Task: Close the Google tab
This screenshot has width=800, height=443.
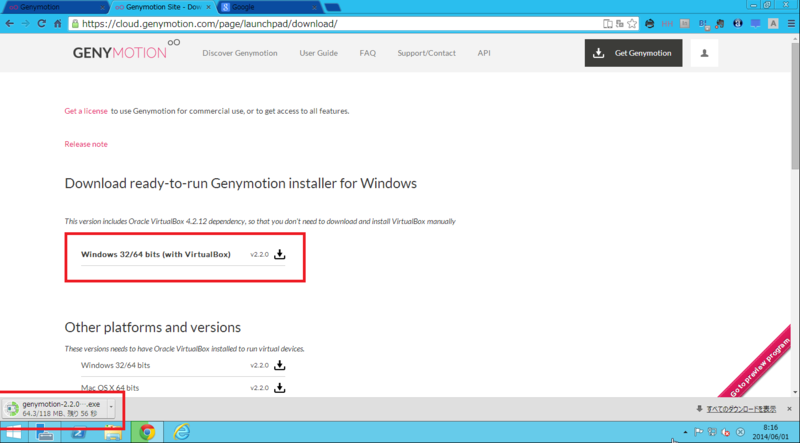Action: pyautogui.click(x=314, y=8)
